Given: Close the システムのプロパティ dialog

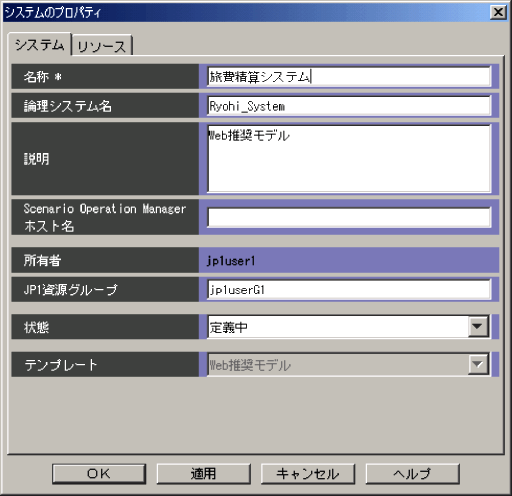Looking at the screenshot, I should tap(498, 12).
